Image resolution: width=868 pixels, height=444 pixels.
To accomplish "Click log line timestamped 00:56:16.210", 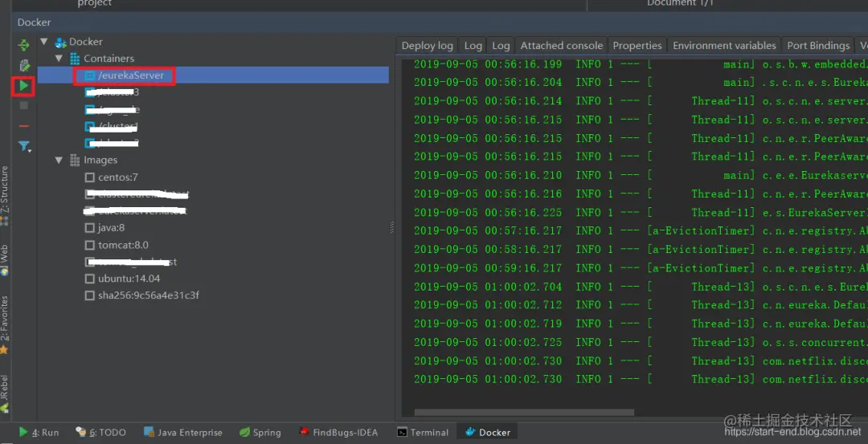I will 641,175.
